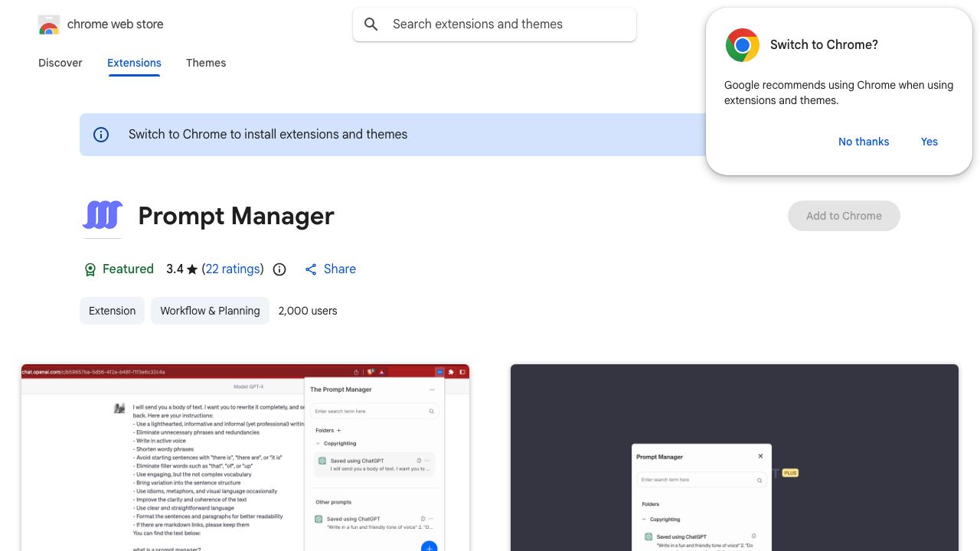Viewport: 980px width, 551px height.
Task: Click the search magnifier icon
Action: pyautogui.click(x=371, y=24)
